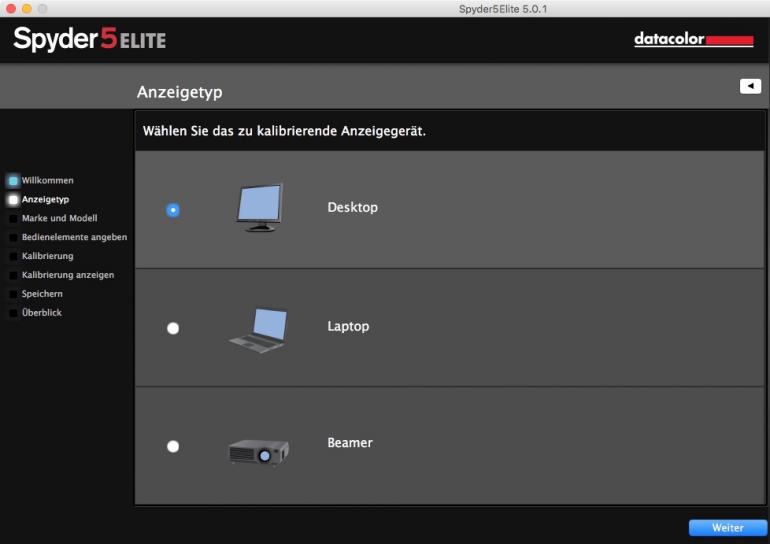Click the Laptop label text
This screenshot has width=770, height=544.
tap(348, 326)
